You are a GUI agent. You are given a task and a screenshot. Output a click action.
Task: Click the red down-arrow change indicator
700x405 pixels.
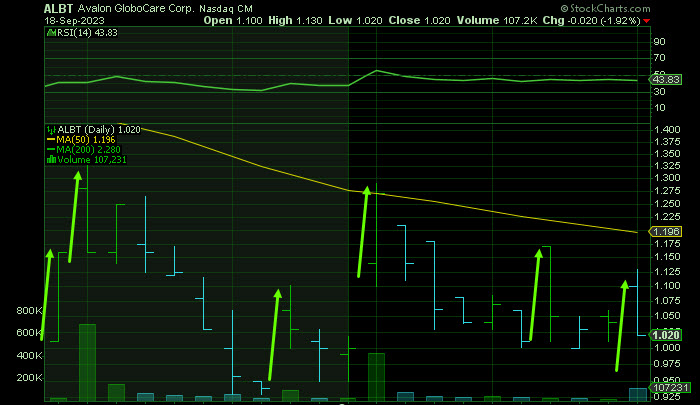pos(646,21)
